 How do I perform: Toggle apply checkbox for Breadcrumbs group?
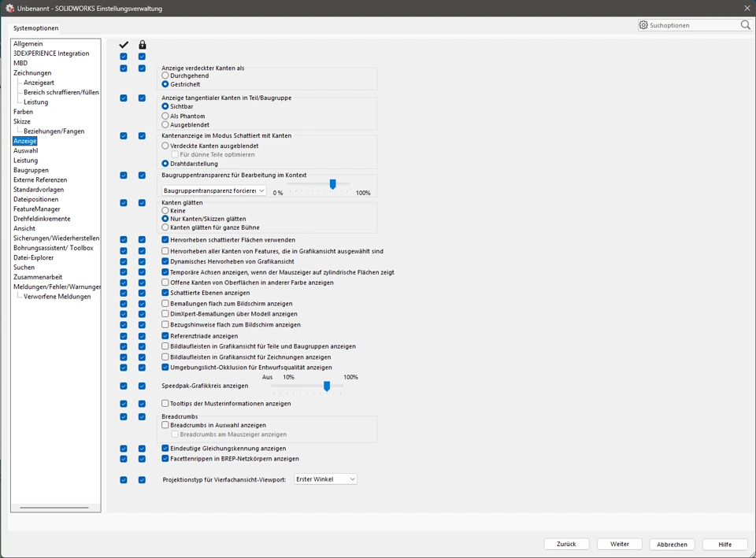pos(124,417)
